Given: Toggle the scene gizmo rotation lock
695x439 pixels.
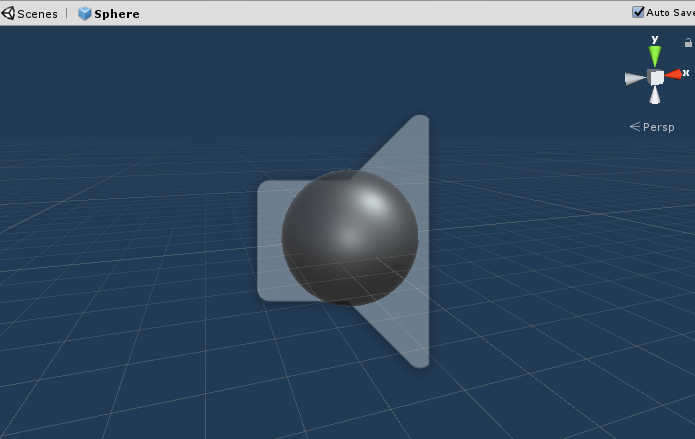Looking at the screenshot, I should [688, 43].
